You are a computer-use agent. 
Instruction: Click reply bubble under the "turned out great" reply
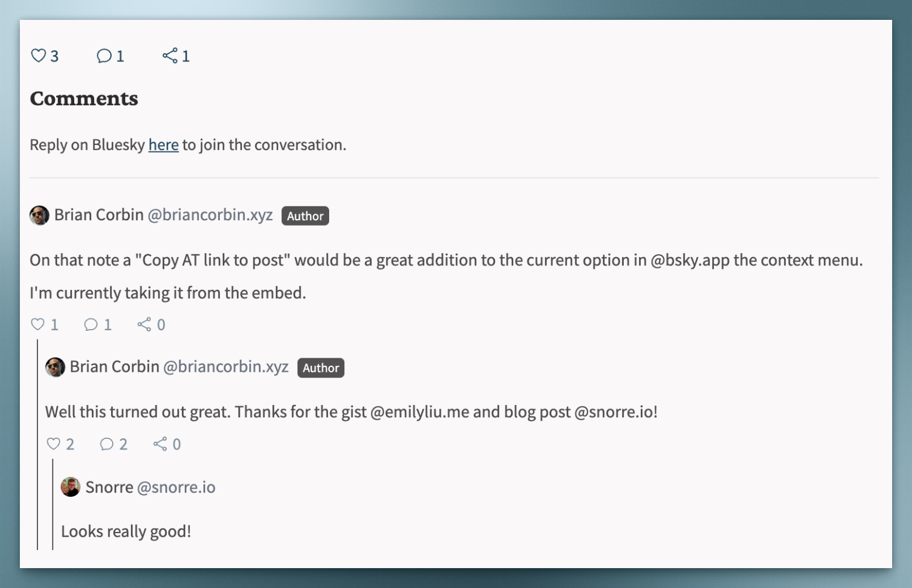(106, 444)
